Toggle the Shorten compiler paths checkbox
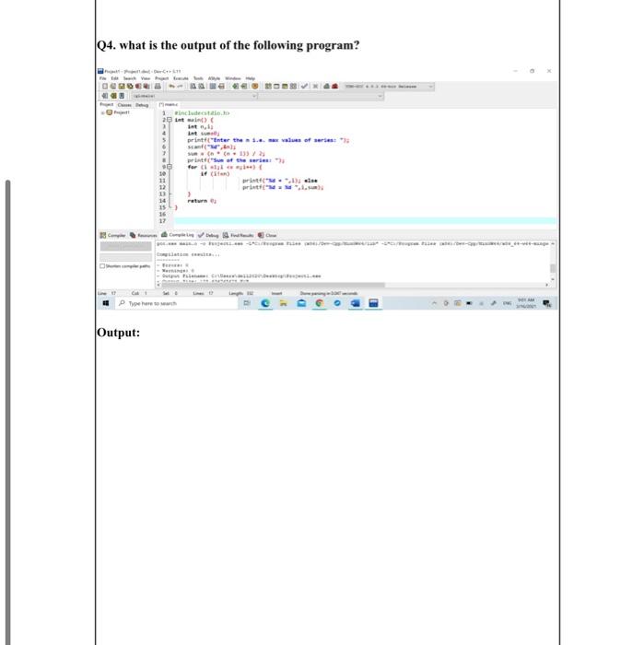Image resolution: width=644 pixels, height=645 pixels. [x=102, y=266]
